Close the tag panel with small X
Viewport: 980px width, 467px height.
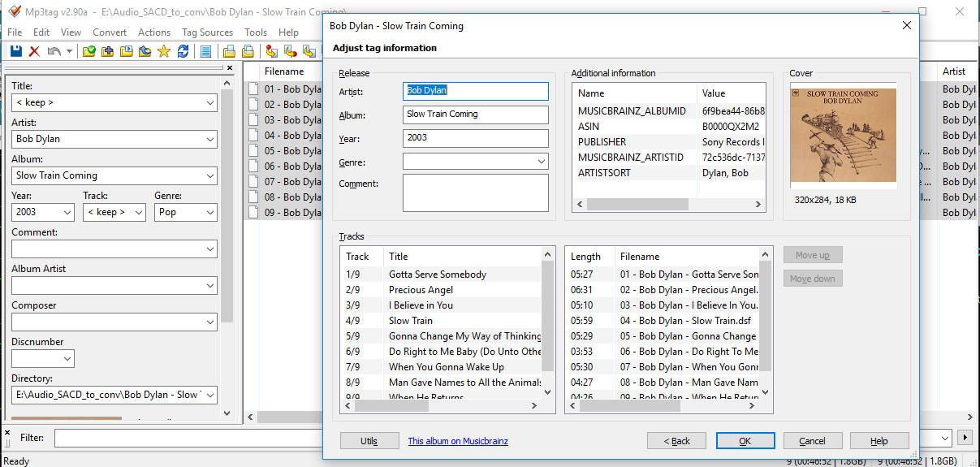[229, 68]
